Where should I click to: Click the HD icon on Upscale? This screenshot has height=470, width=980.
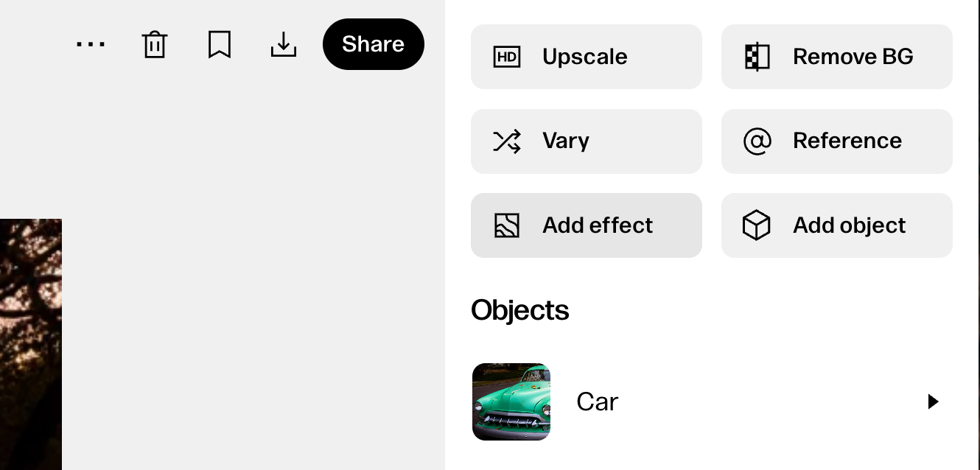point(507,57)
